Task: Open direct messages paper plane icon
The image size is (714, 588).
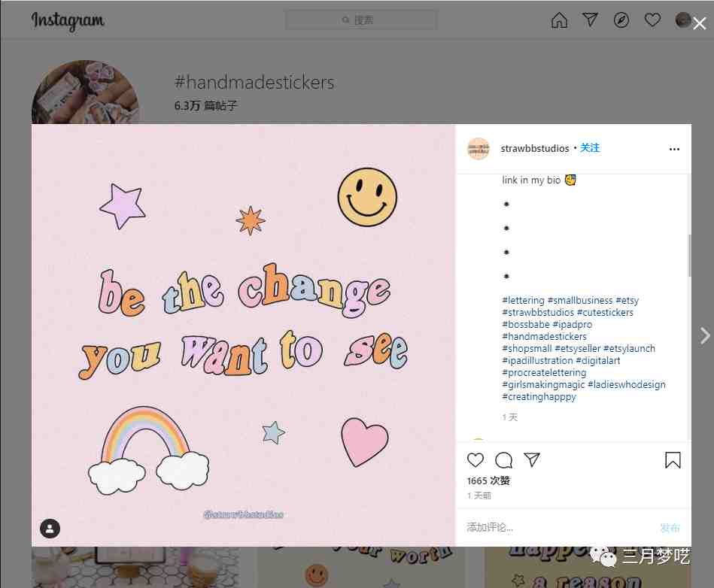Action: [x=590, y=20]
